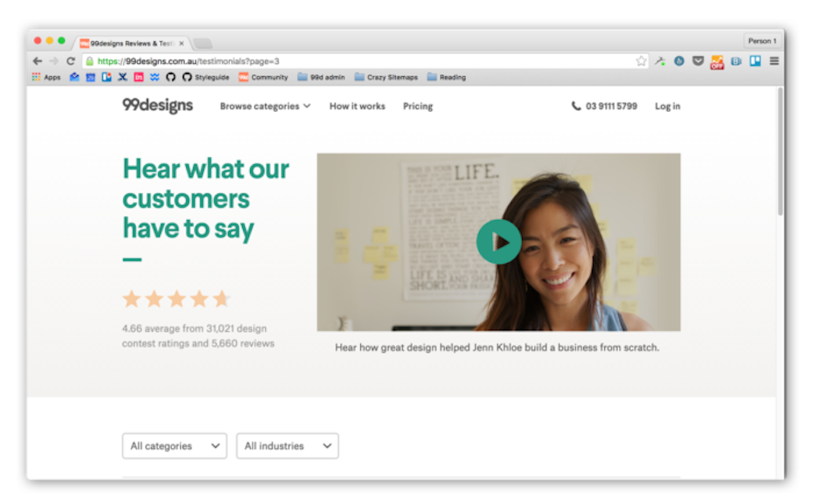
Task: Click the address bar URL field
Action: pos(350,61)
